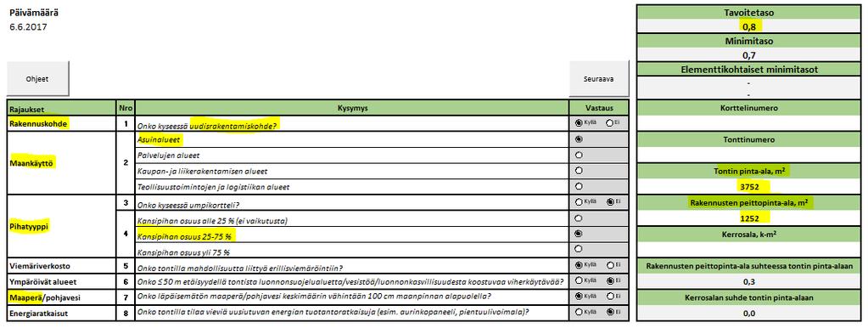Pick Kansipihan osuus alle 25 % option

coord(579,218)
